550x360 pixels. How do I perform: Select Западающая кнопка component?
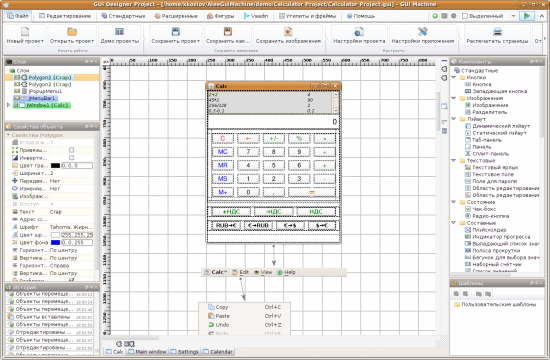pos(499,91)
